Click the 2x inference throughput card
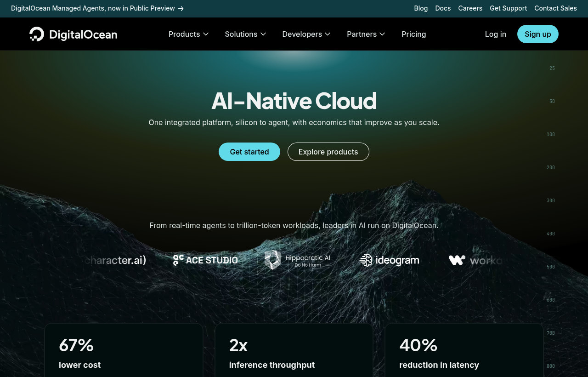The image size is (588, 377). click(x=294, y=350)
